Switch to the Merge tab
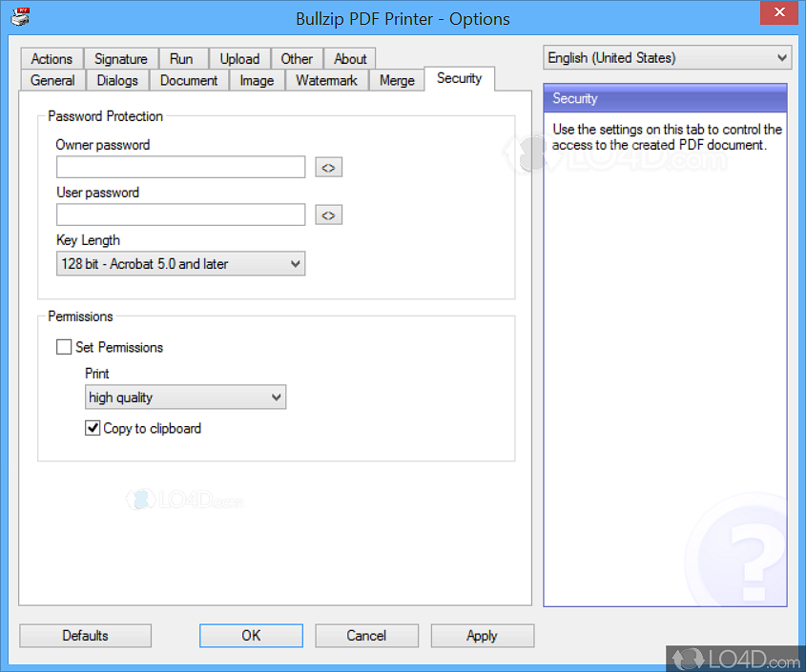Image resolution: width=806 pixels, height=672 pixels. [x=397, y=81]
